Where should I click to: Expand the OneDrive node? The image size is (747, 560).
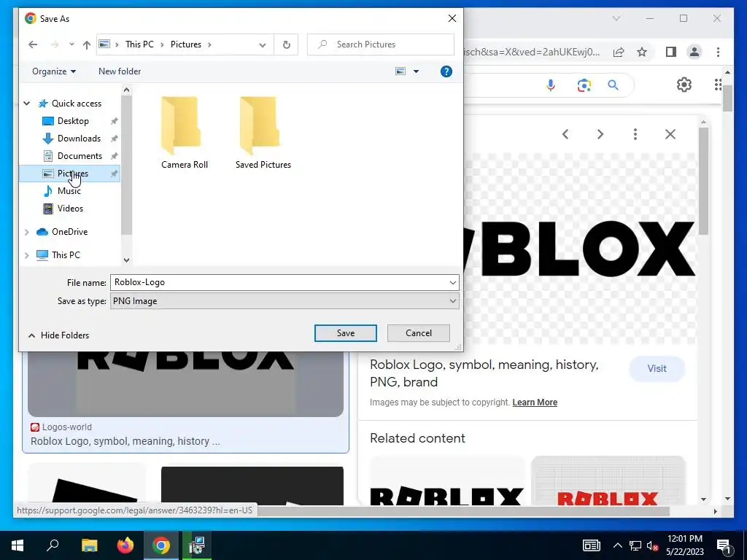(x=27, y=232)
